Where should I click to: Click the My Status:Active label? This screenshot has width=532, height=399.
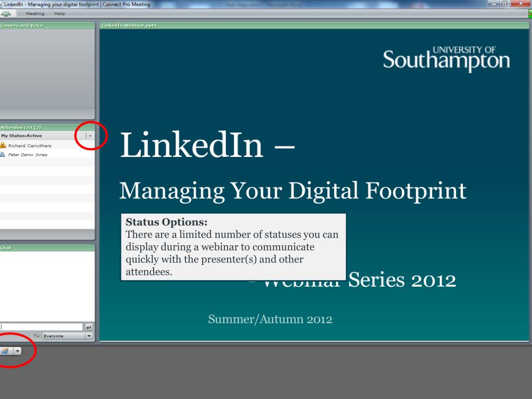pyautogui.click(x=21, y=136)
